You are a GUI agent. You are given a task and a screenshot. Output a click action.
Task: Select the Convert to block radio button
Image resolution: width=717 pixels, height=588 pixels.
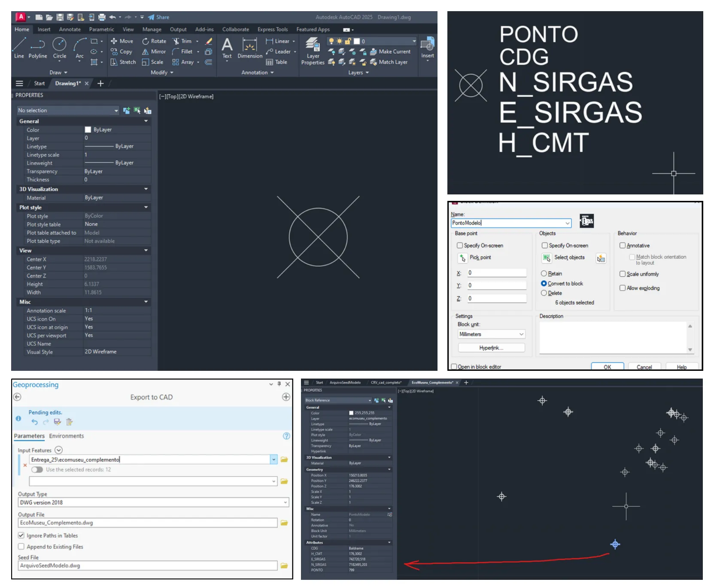[544, 283]
